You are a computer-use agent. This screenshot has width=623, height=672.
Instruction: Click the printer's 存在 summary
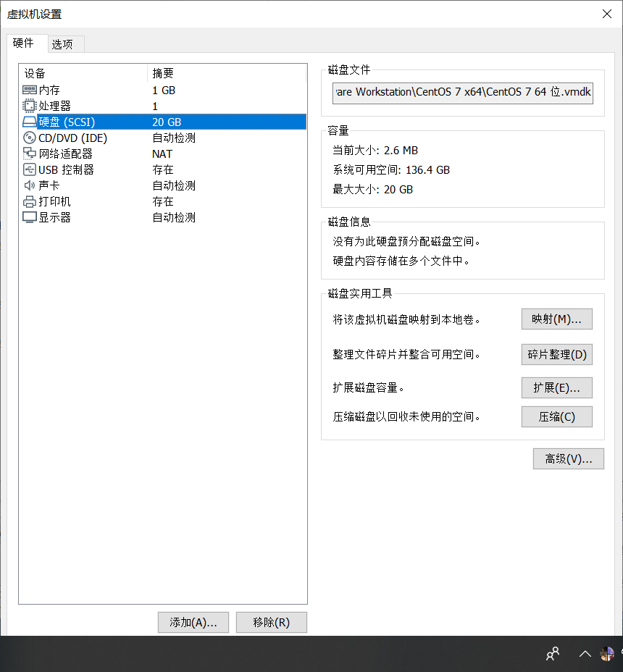163,201
